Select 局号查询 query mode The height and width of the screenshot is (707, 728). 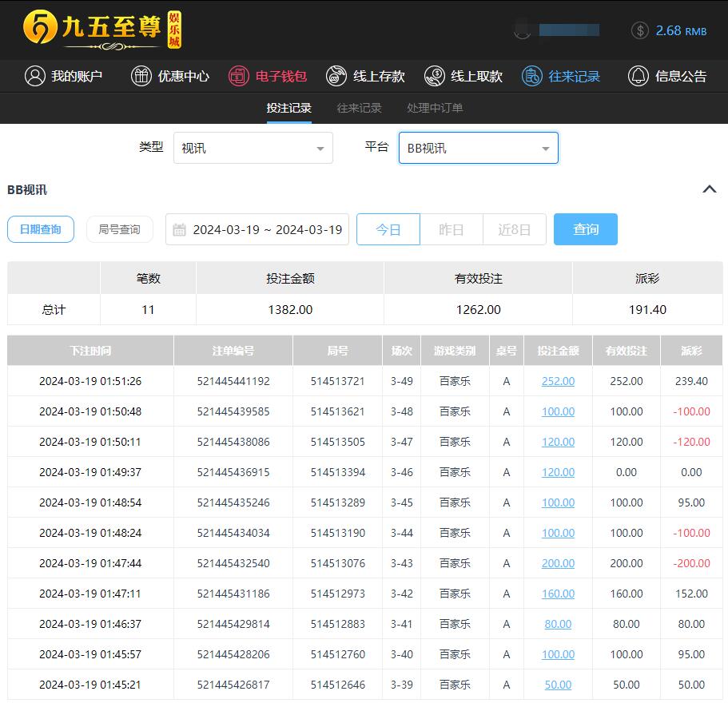coord(119,229)
